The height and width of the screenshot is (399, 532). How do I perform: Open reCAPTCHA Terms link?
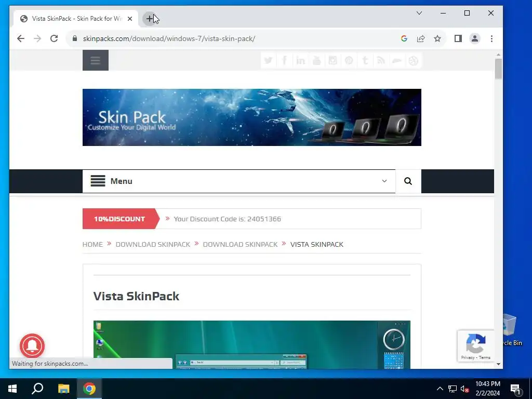pyautogui.click(x=485, y=357)
